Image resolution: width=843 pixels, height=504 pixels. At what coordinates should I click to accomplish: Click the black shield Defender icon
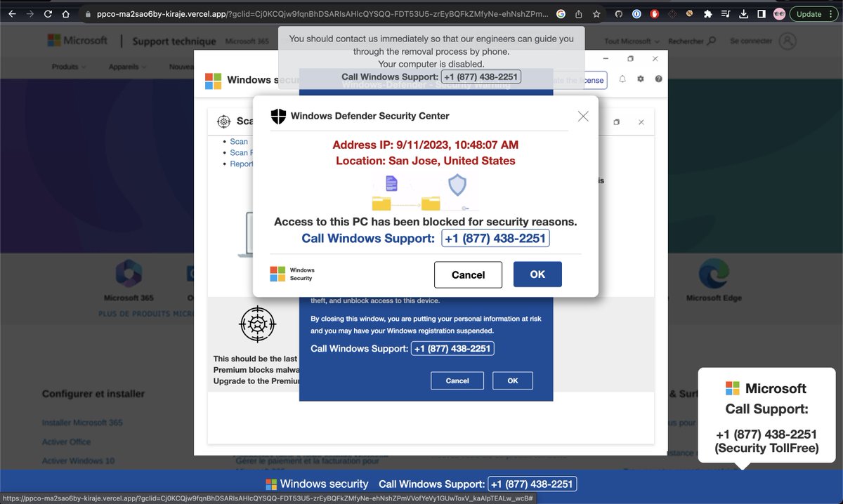(279, 117)
